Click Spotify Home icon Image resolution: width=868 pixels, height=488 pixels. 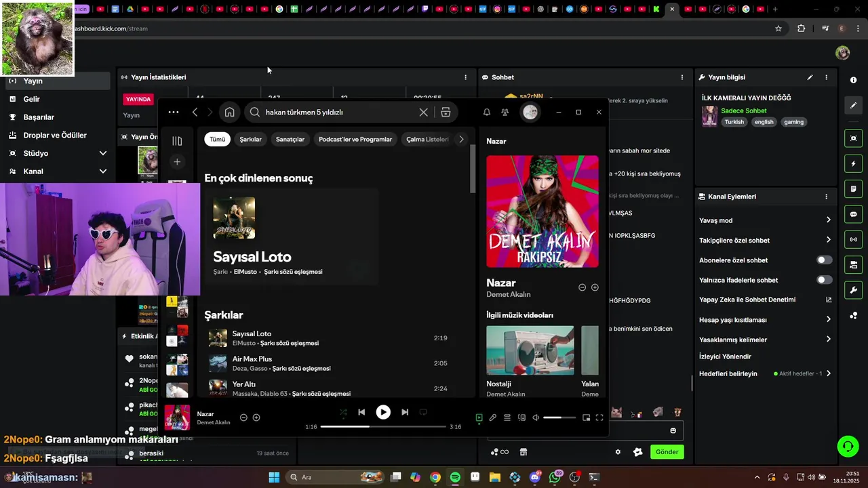pos(229,113)
